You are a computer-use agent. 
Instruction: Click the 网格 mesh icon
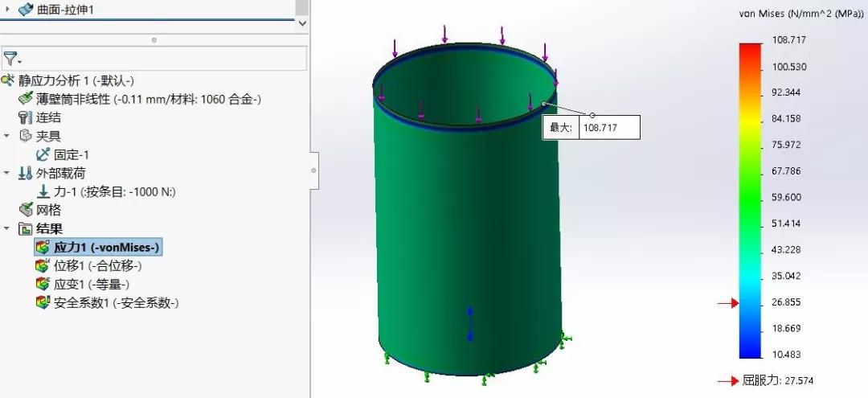coord(25,210)
